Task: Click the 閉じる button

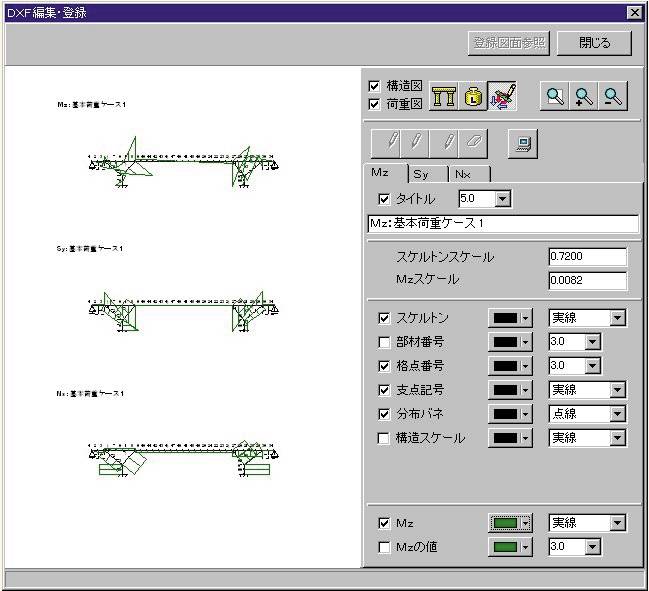Action: click(x=593, y=43)
